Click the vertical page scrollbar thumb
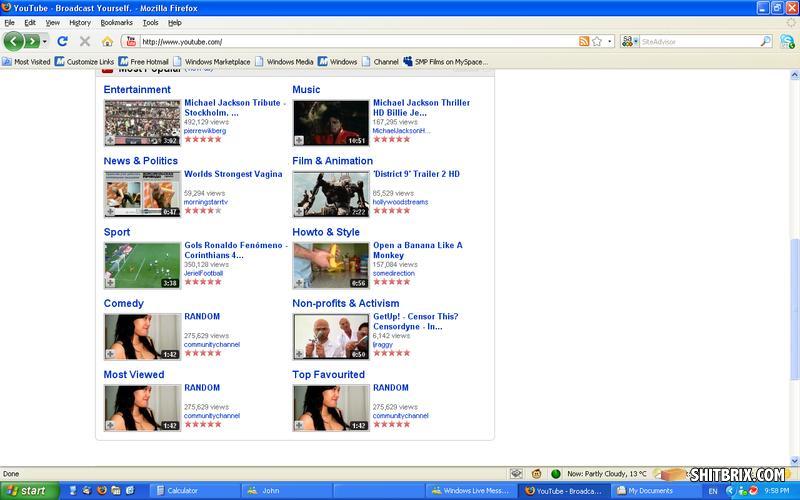800x500 pixels. (x=794, y=309)
